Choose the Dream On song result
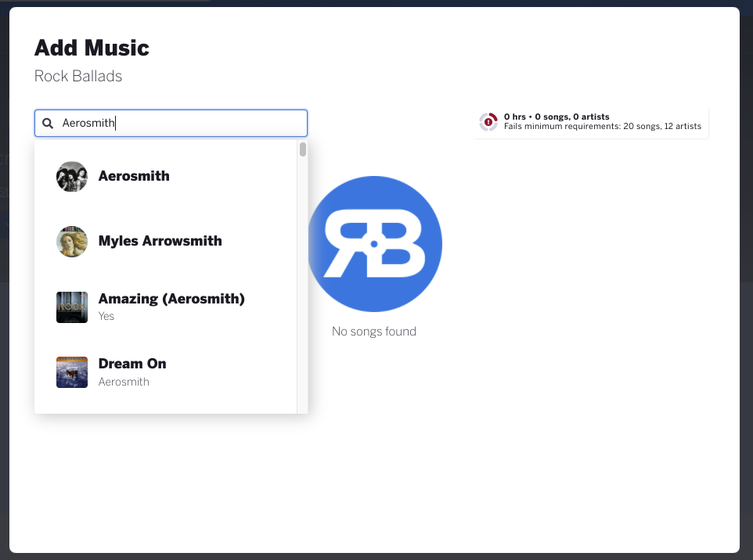Viewport: 753px width, 560px height. coord(166,372)
